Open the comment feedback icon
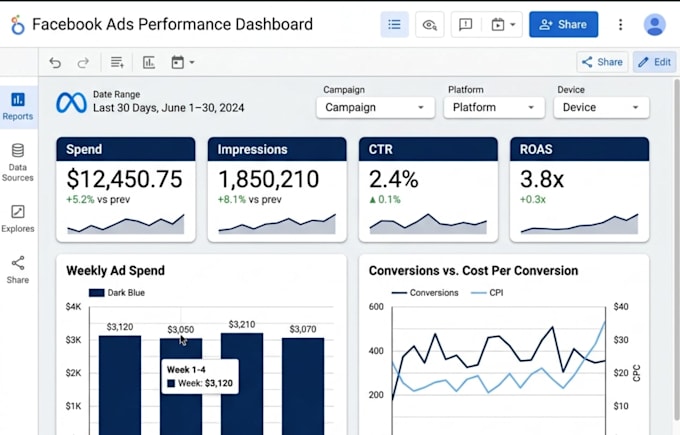Viewport: 680px width, 435px height. tap(465, 25)
